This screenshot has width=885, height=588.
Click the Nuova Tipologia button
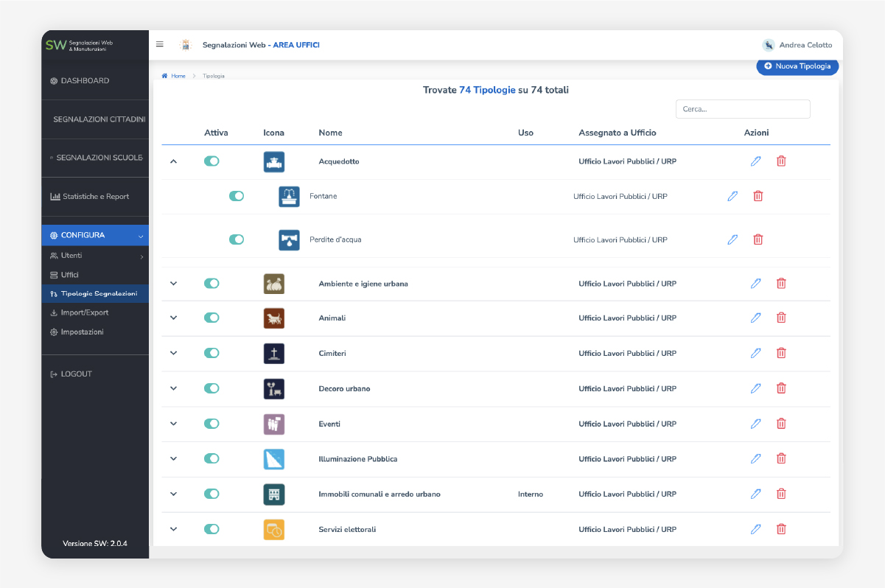click(x=797, y=66)
